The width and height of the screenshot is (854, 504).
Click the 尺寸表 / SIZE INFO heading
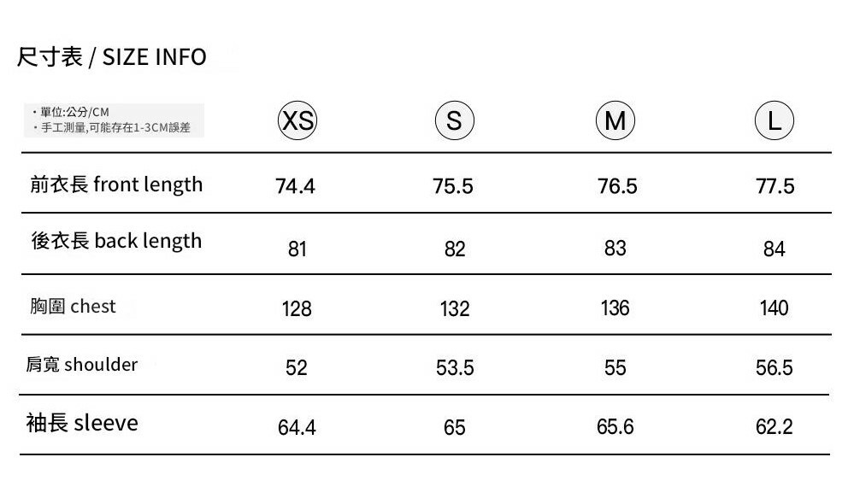[x=112, y=57]
